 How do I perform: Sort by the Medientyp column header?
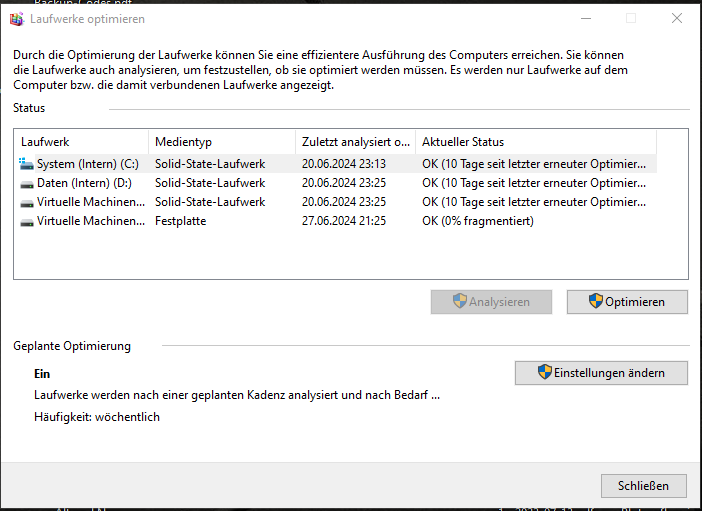point(222,142)
